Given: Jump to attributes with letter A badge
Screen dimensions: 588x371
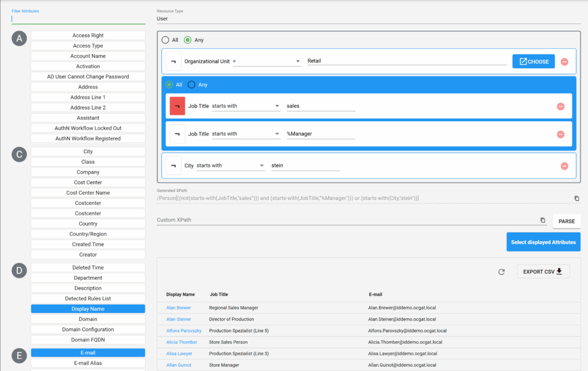Looking at the screenshot, I should 19,38.
